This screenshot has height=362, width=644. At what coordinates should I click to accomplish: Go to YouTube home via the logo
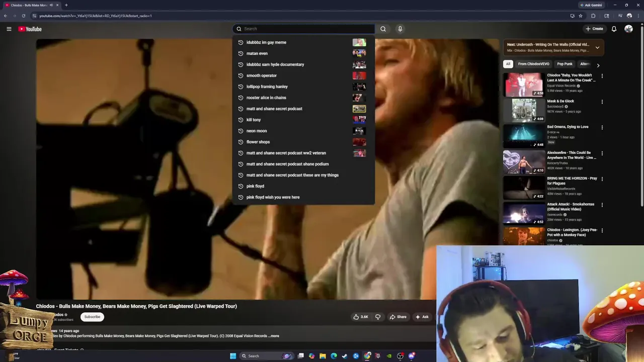[30, 29]
